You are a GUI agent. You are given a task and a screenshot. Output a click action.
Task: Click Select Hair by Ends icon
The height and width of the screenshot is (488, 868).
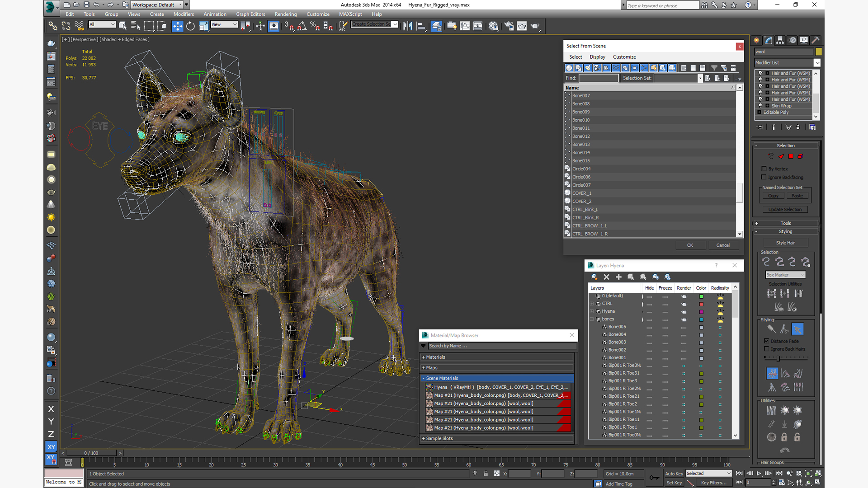tap(765, 262)
